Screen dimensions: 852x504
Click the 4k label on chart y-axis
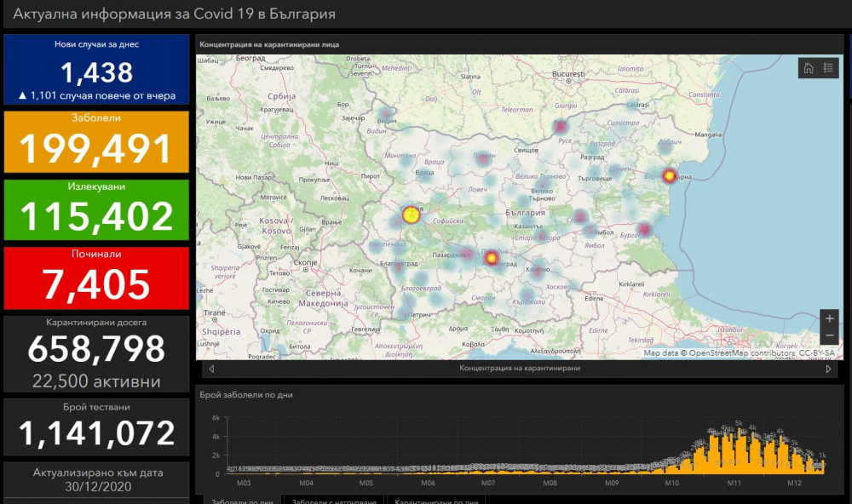216,437
